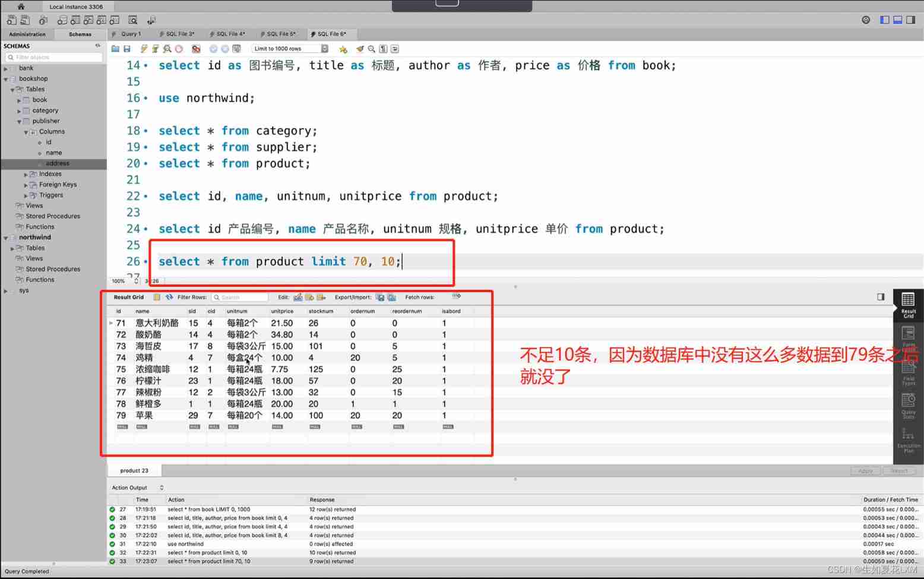Screen dimensions: 924x579
Task: Expand the Foreign Keys node
Action: pos(26,185)
